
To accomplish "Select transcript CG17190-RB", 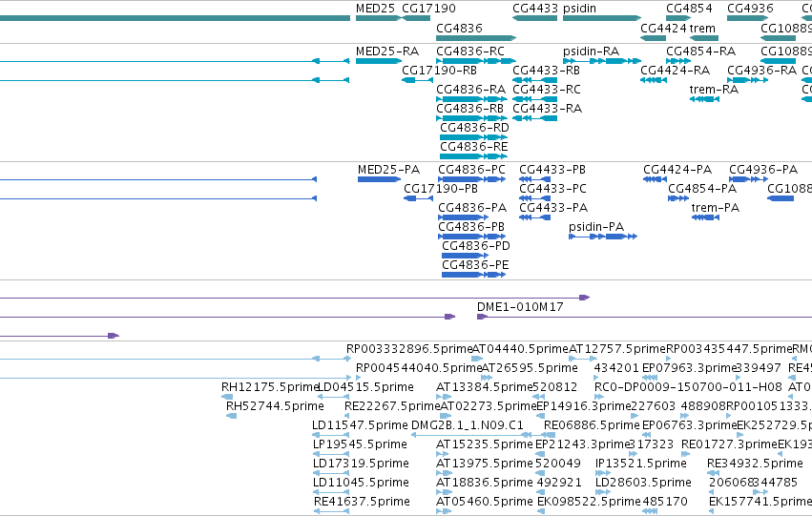I will [439, 71].
